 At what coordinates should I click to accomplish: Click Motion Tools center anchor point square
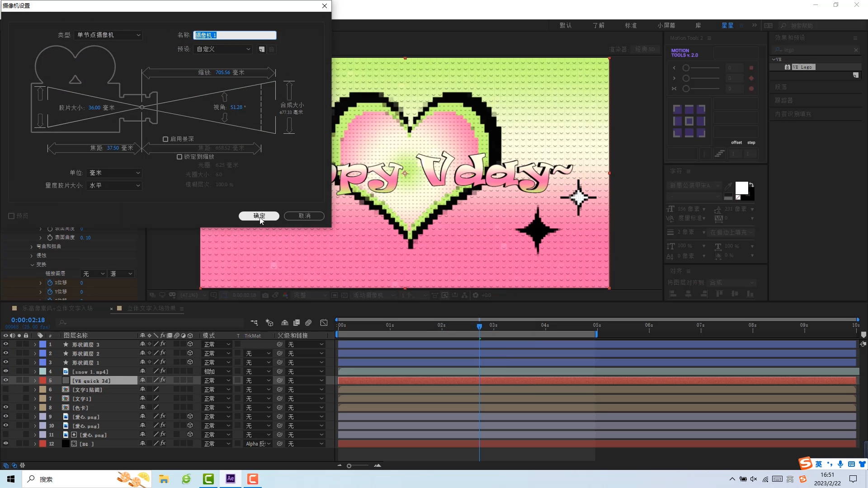click(689, 121)
